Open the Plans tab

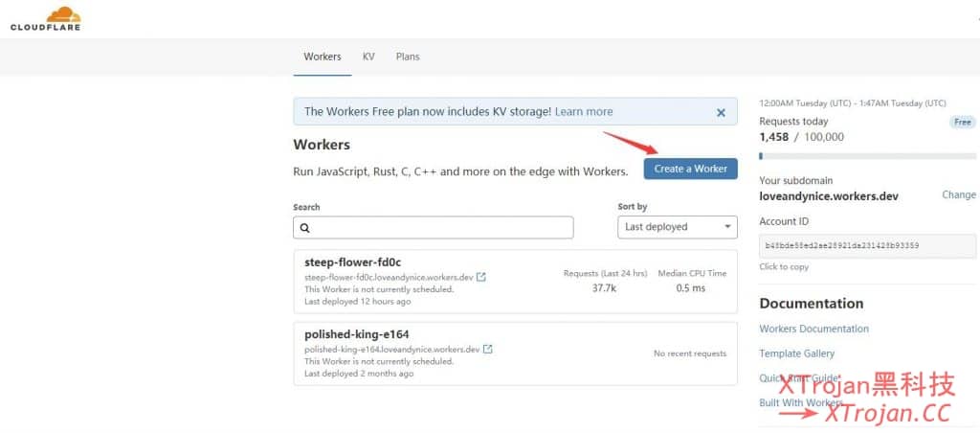click(x=408, y=57)
